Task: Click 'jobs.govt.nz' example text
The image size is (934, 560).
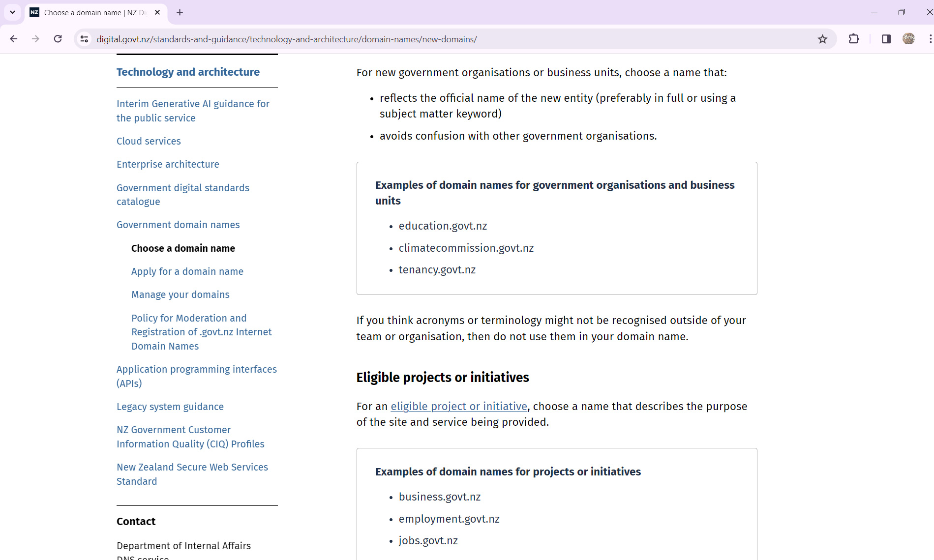Action: [428, 540]
